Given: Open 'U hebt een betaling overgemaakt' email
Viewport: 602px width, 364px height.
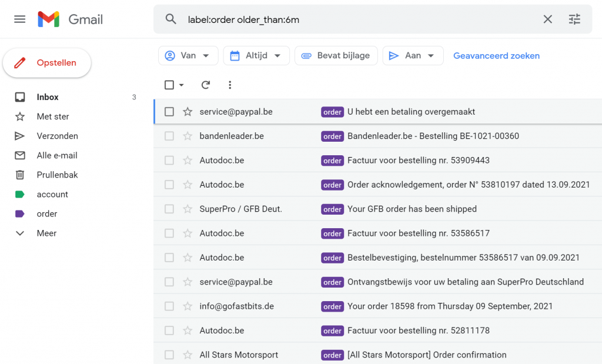Looking at the screenshot, I should (x=378, y=112).
